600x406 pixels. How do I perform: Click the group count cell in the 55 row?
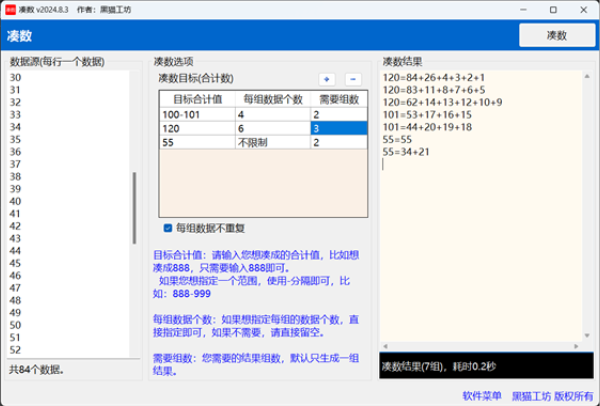coord(339,143)
